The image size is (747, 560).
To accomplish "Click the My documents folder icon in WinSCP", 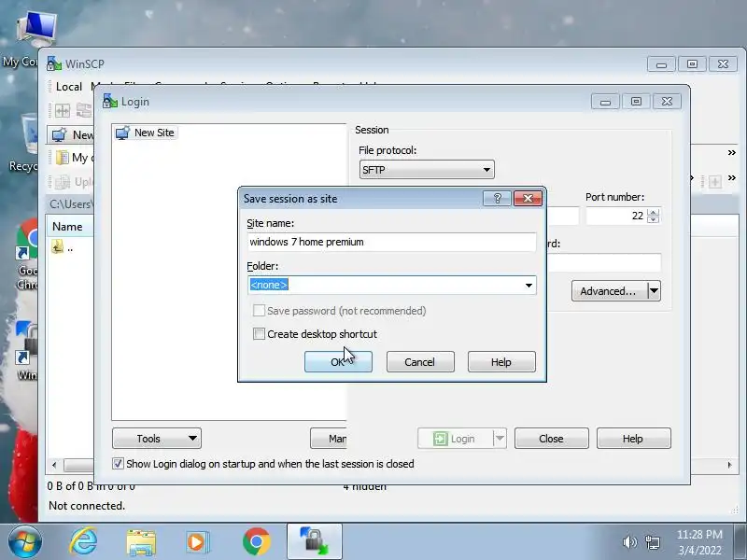I will 63,158.
